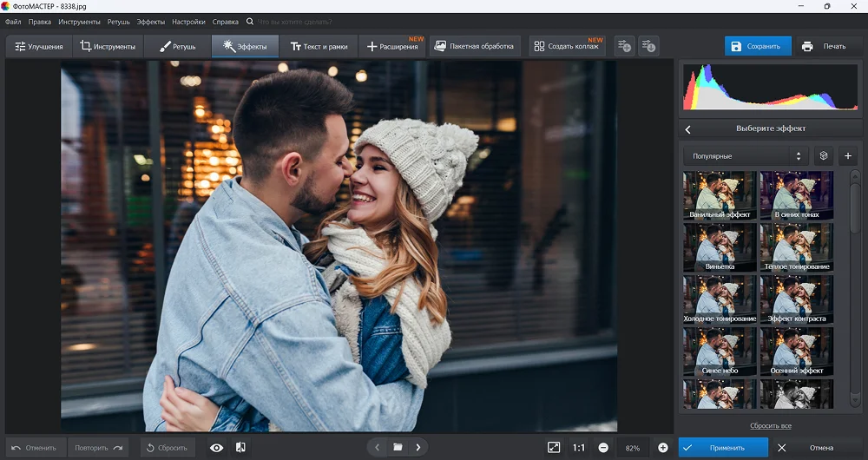
Task: Click the Сбросить все link
Action: point(770,426)
